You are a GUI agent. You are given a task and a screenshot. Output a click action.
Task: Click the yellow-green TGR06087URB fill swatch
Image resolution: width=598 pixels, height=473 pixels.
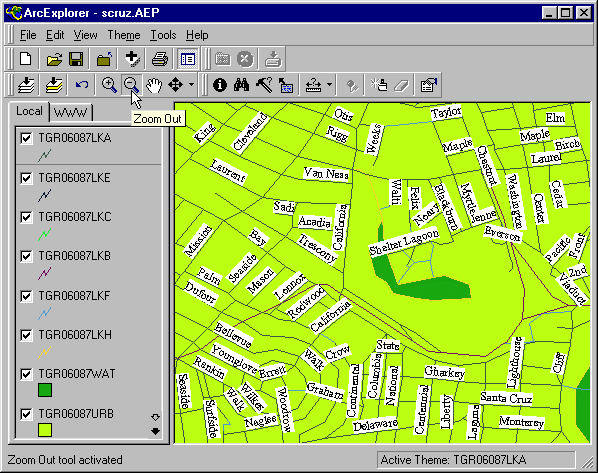coord(45,430)
